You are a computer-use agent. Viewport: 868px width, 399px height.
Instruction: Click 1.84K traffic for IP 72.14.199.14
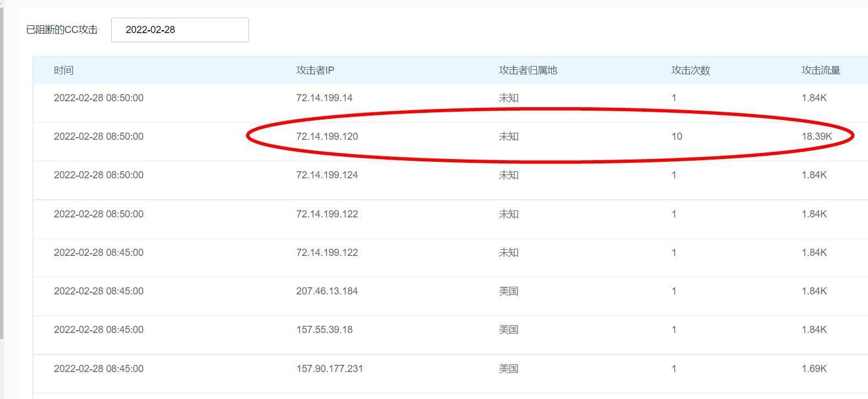815,98
